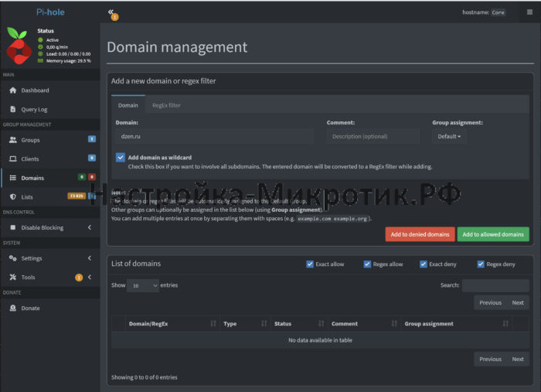This screenshot has height=392, width=541.
Task: Click the orange Tools notification badge
Action: tap(79, 278)
